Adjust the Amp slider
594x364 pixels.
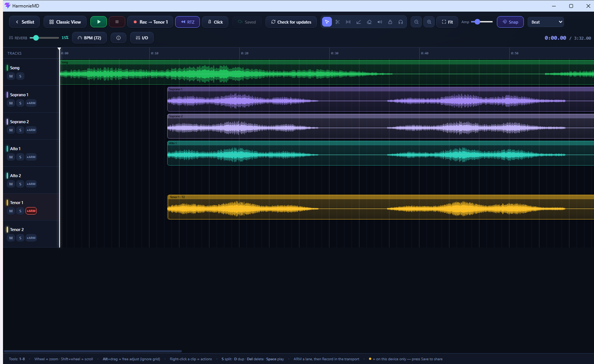click(482, 22)
